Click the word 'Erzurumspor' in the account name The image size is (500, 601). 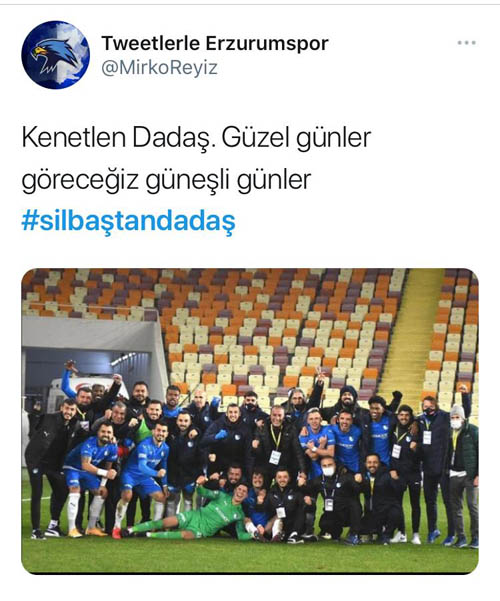[267, 43]
